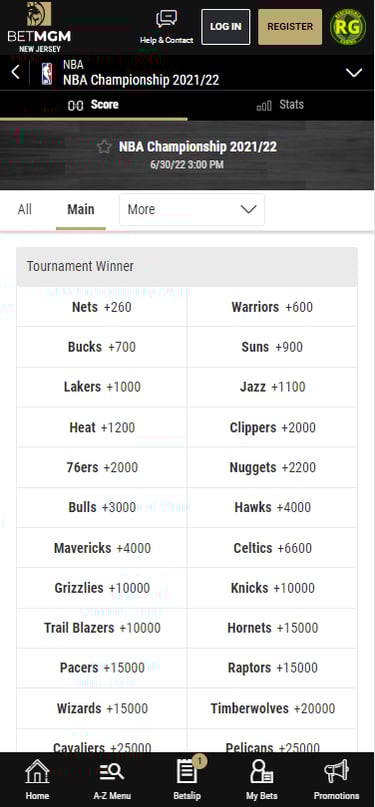Screen dimensions: 375x807
Task: Go back using the left arrow
Action: [16, 73]
